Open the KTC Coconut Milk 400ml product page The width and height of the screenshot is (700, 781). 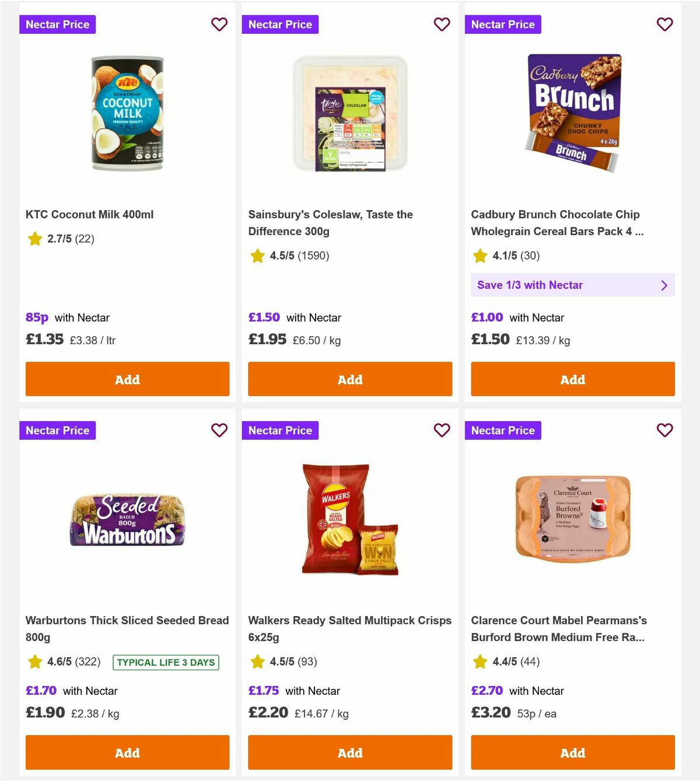tap(89, 214)
